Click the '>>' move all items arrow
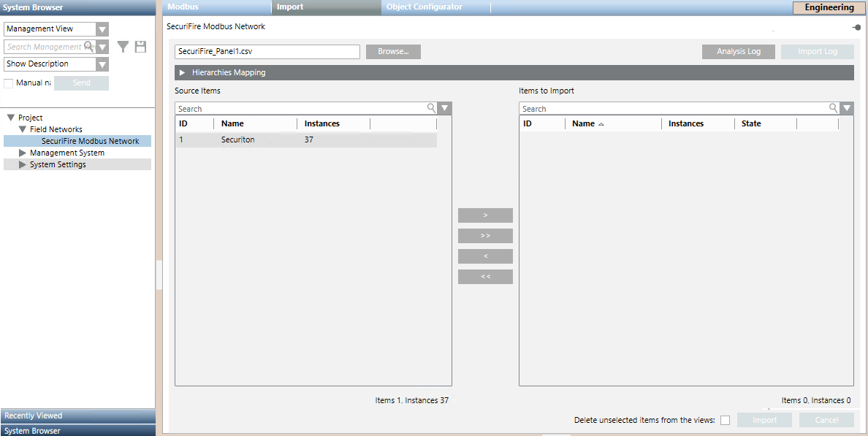 click(x=485, y=235)
